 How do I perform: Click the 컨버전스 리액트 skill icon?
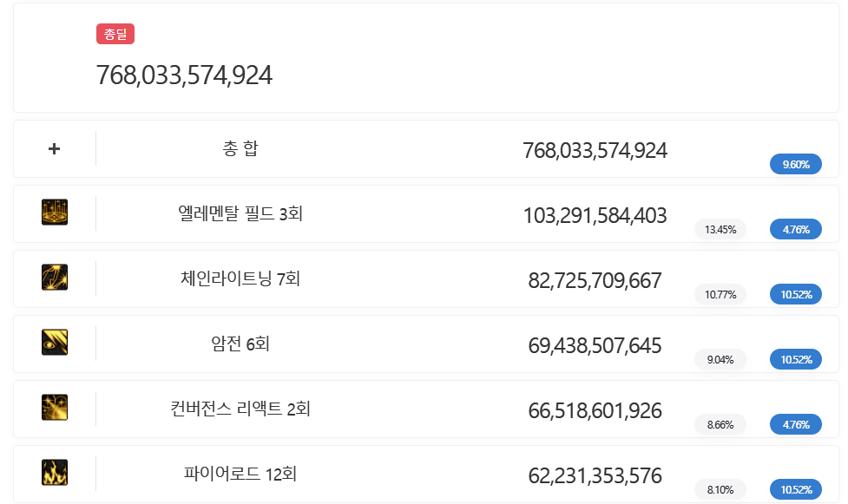pos(55,408)
